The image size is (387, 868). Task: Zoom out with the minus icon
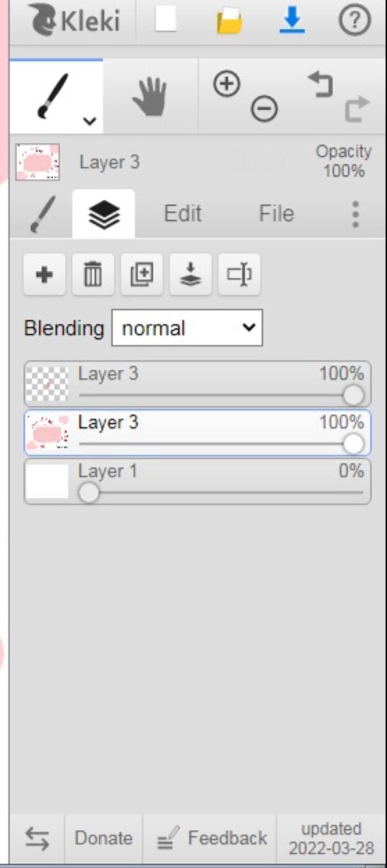coord(264,109)
